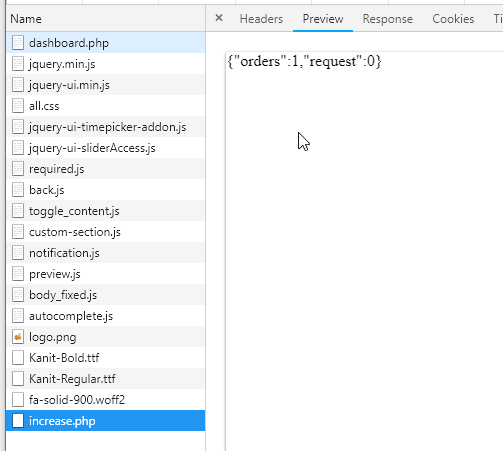Click the body_fixed.js script icon
The image size is (503, 451).
pos(18,295)
